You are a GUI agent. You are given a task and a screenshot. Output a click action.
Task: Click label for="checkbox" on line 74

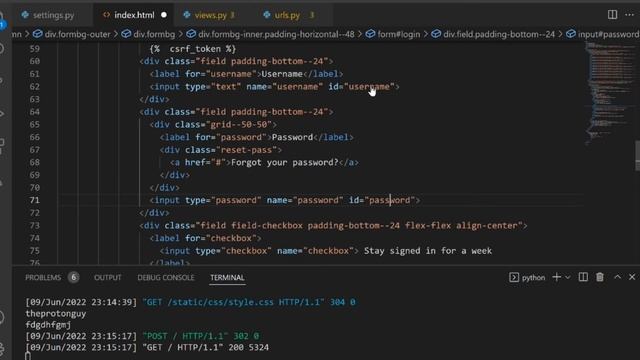(x=205, y=238)
